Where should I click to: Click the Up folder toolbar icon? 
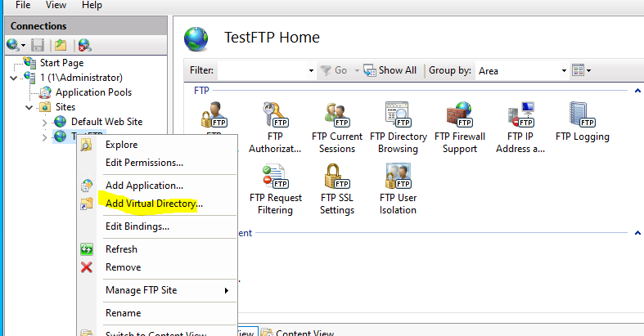[61, 45]
